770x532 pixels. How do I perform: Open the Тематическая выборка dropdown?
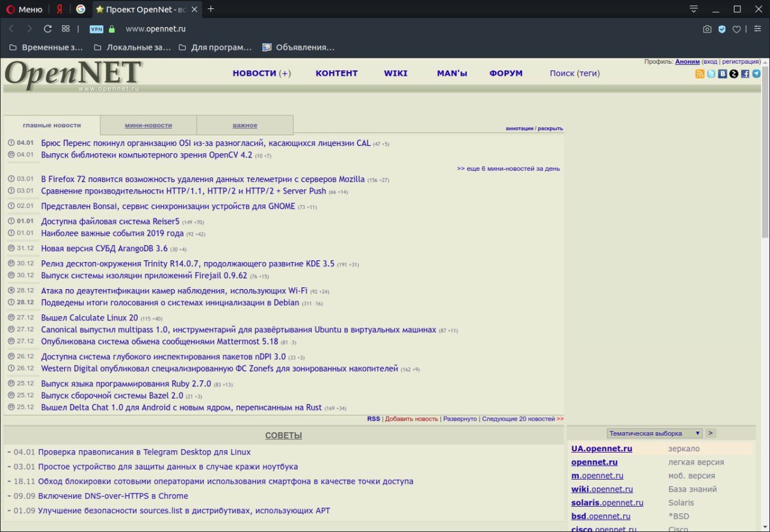coord(654,433)
